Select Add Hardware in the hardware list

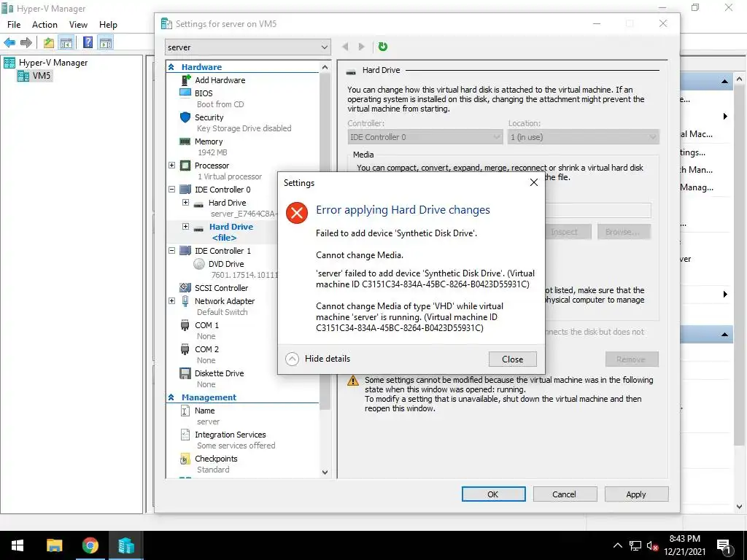(x=220, y=80)
